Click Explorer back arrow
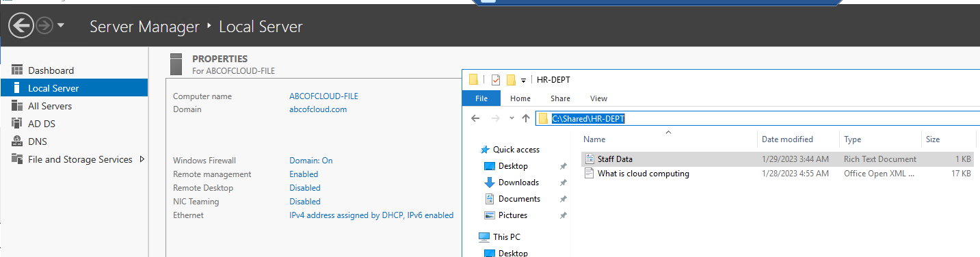 (x=476, y=118)
